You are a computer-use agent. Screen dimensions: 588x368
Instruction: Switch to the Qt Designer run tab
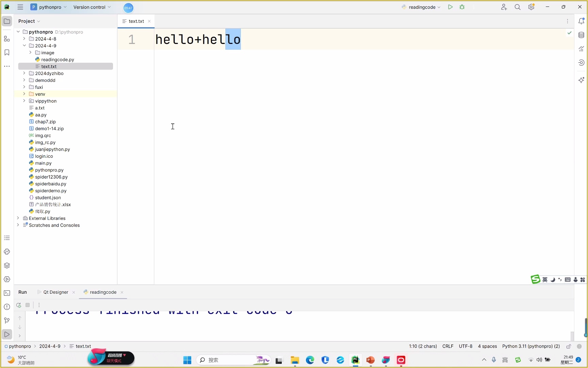55,292
